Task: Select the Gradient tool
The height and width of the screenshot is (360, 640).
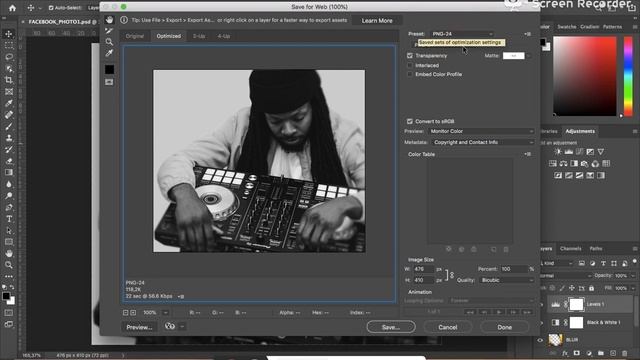Action: (9, 172)
